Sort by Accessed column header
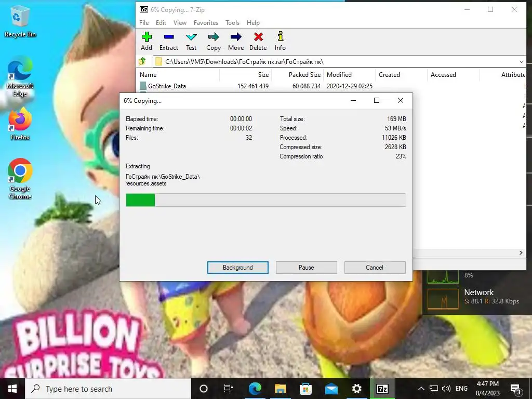The height and width of the screenshot is (399, 532). 453,75
